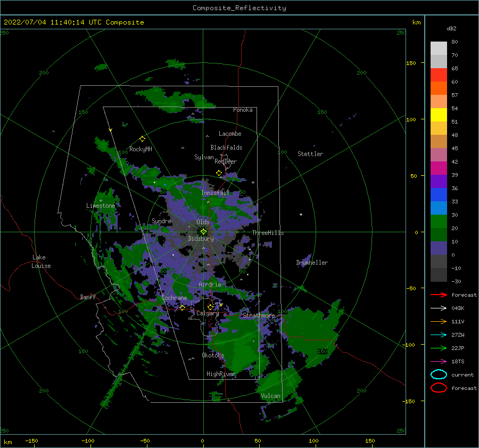This screenshot has width=479, height=448.
Task: Click the yellow diamond marker above Calgary
Action: (x=210, y=307)
